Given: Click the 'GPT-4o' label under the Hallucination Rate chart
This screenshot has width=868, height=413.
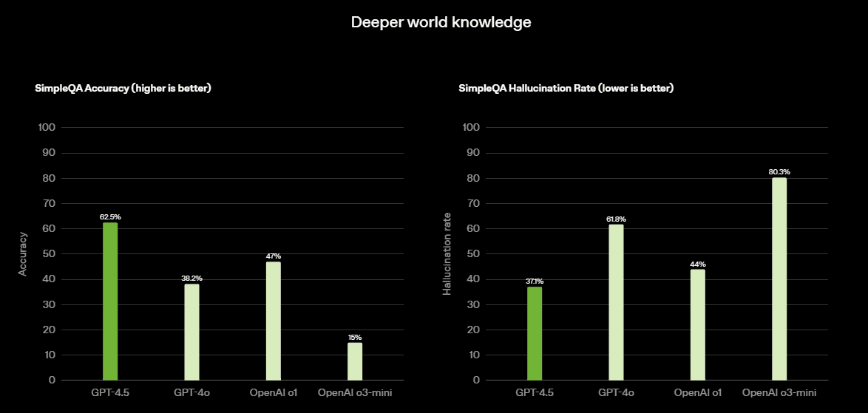Looking at the screenshot, I should point(616,393).
